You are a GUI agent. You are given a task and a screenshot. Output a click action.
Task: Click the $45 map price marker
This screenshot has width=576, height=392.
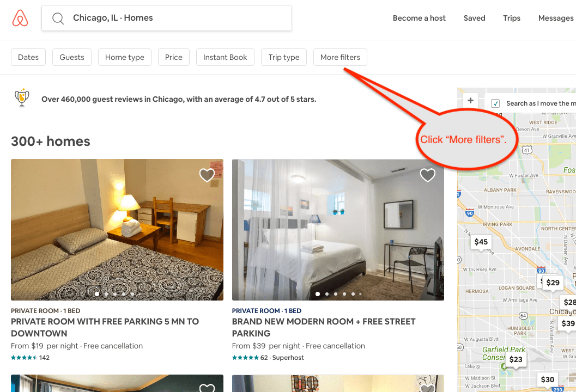tap(481, 242)
